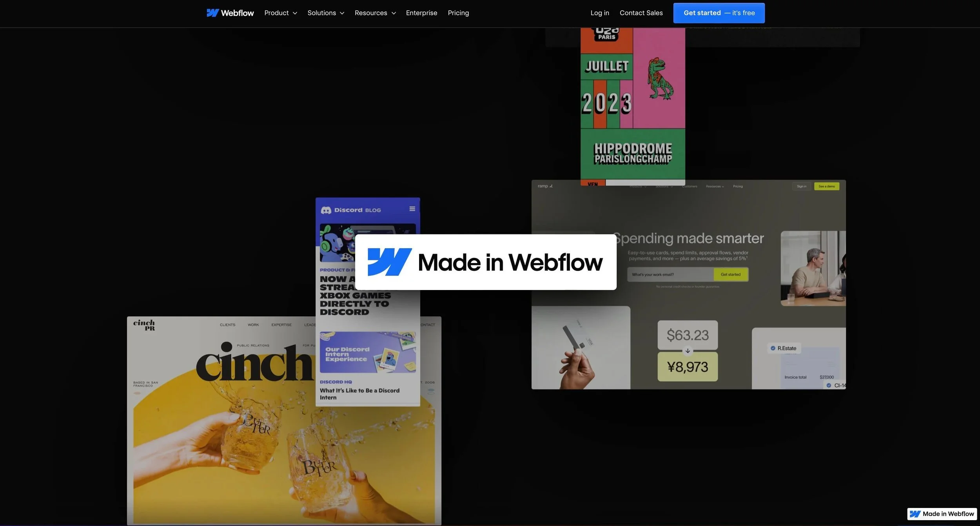Click the cinch PR logo
The height and width of the screenshot is (526, 980).
(x=144, y=325)
